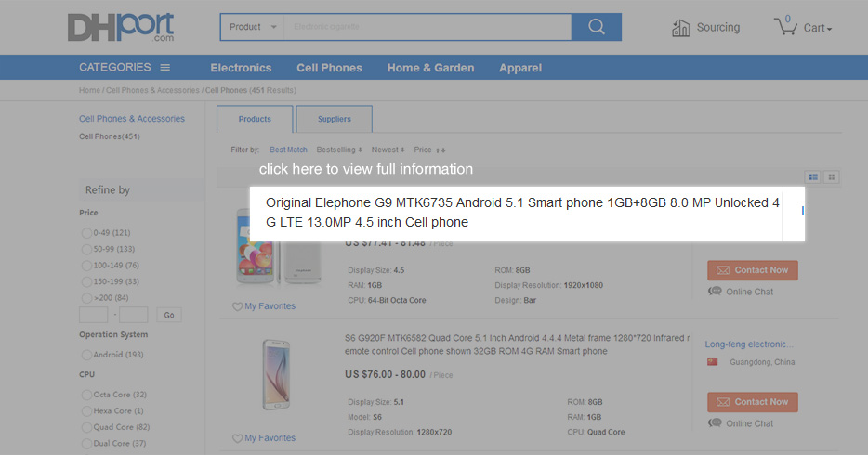Screen dimensions: 868x455
Task: Click Cell Phones & Accessories breadcrumb link
Action: point(152,90)
